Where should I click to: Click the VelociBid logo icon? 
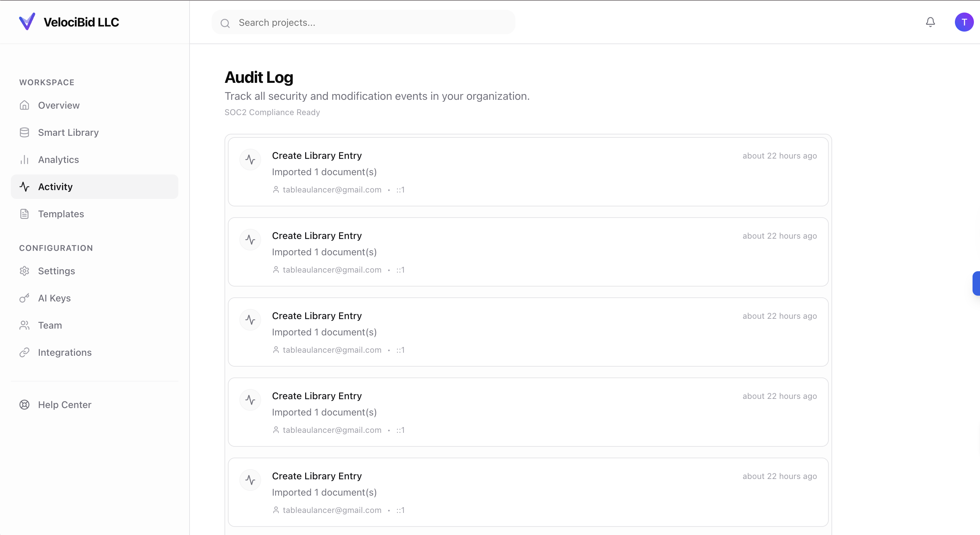pyautogui.click(x=27, y=22)
